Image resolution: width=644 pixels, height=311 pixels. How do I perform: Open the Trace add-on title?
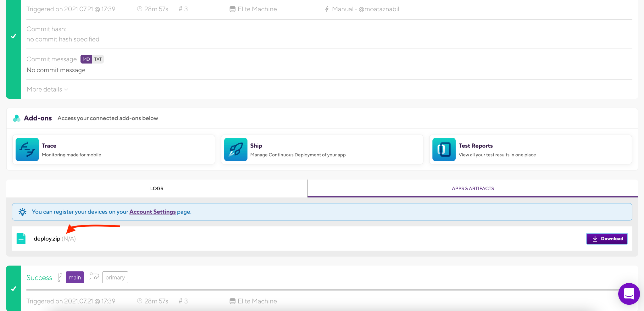(49, 146)
